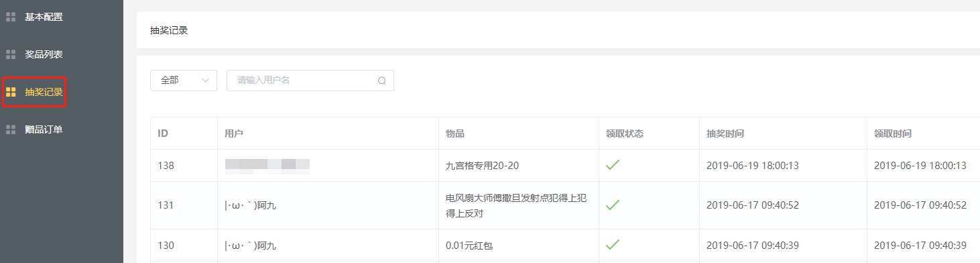Click the search magnifier icon in username field
The image size is (980, 263).
[x=382, y=81]
